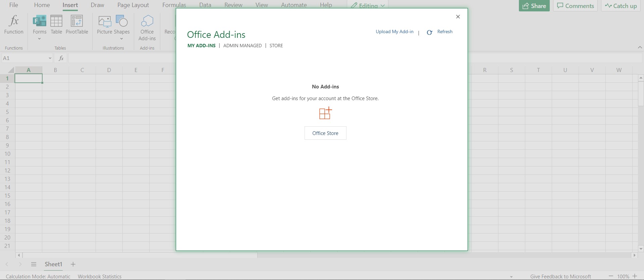Select column header E
Viewport: 644px width, 280px height.
coord(136,70)
